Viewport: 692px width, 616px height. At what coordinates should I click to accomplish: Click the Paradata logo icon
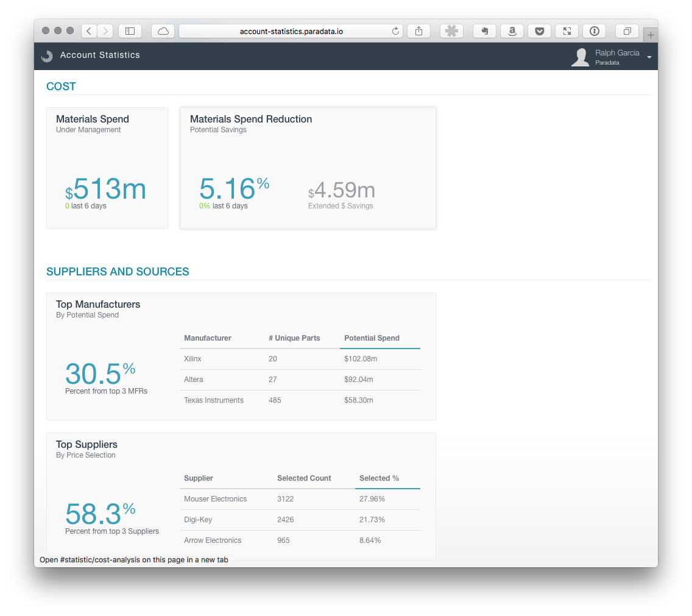point(47,56)
